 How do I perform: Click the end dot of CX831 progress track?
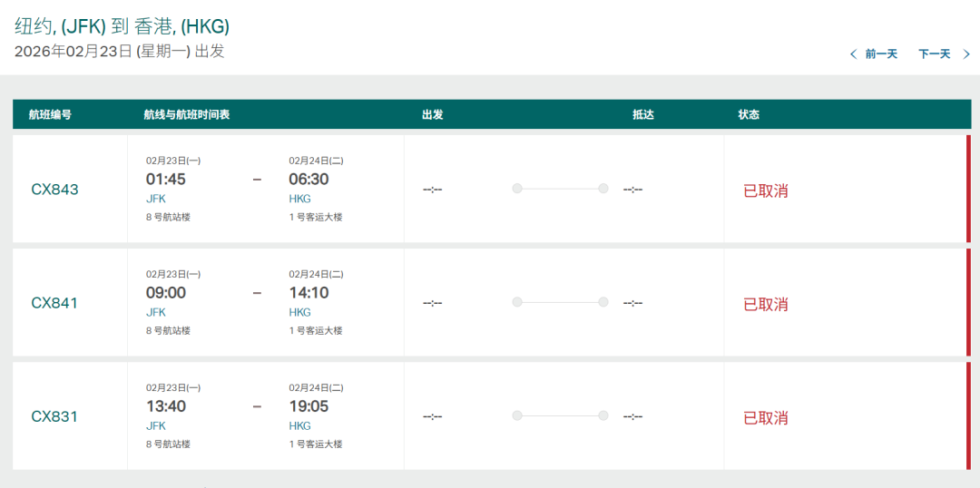tap(603, 415)
